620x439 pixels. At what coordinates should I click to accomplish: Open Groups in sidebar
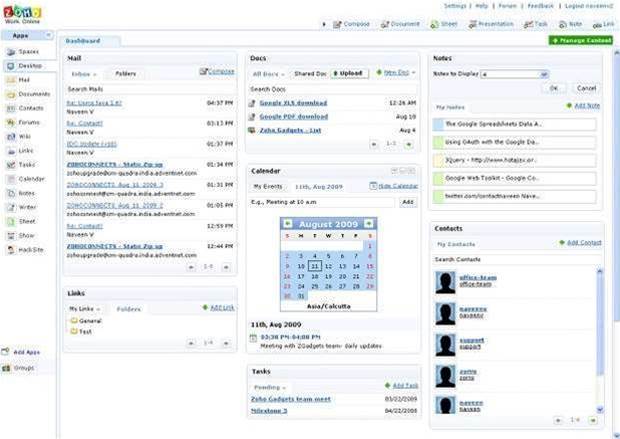[19, 368]
